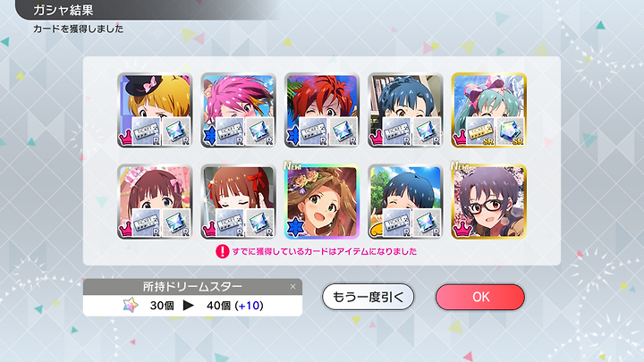The image size is (644, 362).
Task: Click the pink exclamation warning icon
Action: click(222, 251)
